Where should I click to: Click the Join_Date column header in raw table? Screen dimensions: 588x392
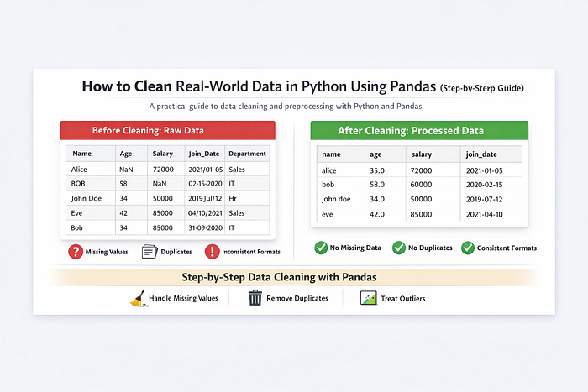click(x=203, y=154)
